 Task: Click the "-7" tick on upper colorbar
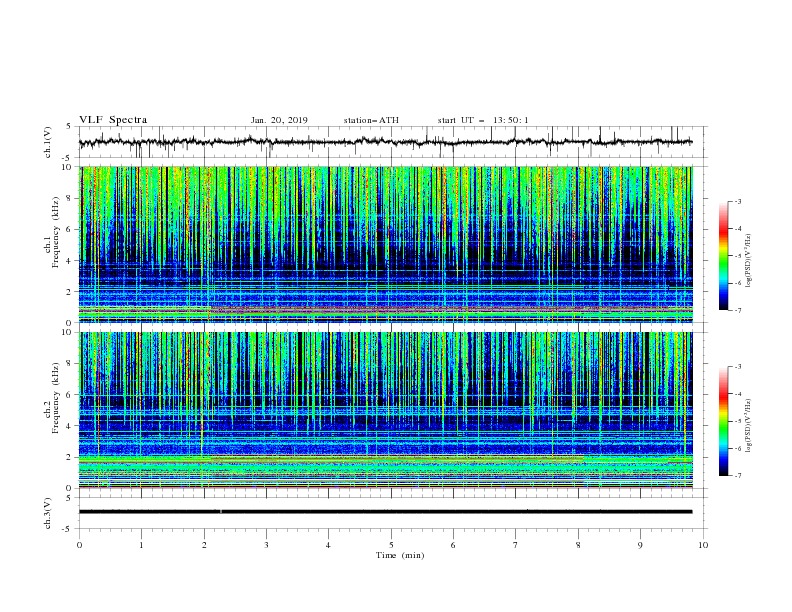737,310
